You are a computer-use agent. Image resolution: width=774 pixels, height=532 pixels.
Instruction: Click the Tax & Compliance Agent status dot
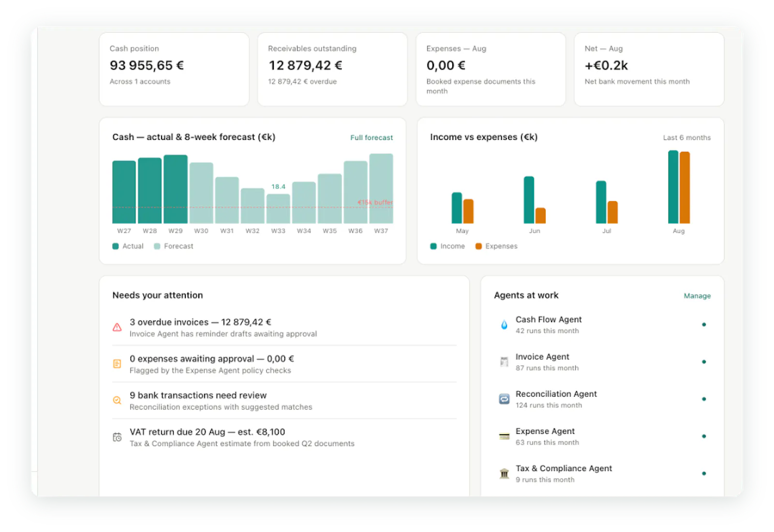click(x=704, y=473)
